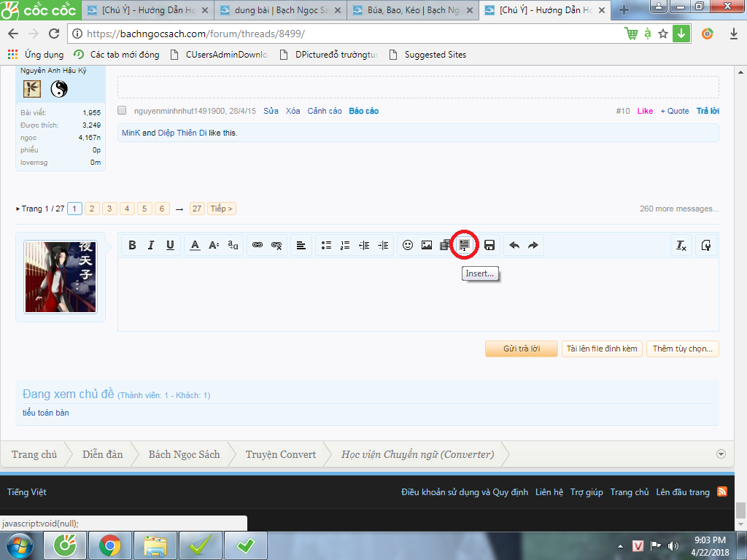Bookmark this page with the star icon
The image size is (747, 560).
[663, 34]
